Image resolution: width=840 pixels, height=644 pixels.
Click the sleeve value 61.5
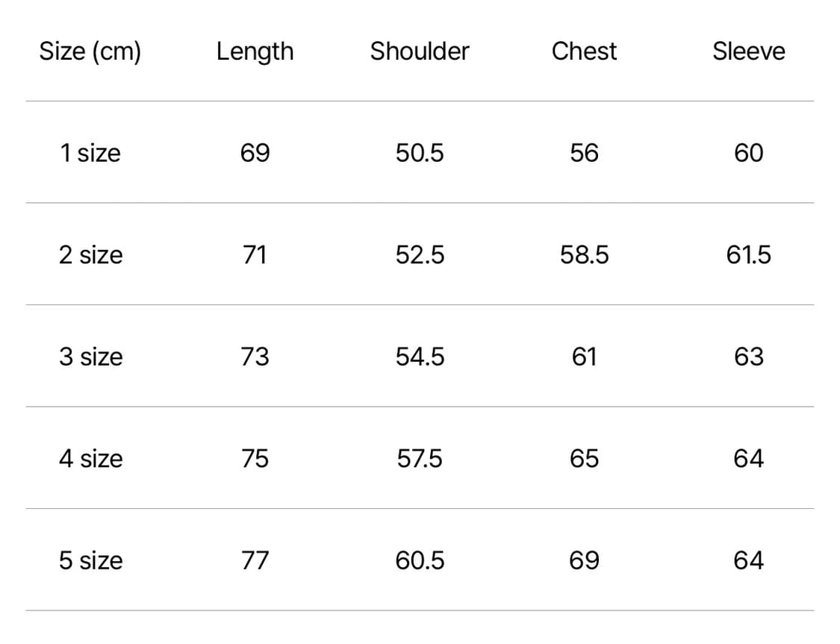coord(748,255)
